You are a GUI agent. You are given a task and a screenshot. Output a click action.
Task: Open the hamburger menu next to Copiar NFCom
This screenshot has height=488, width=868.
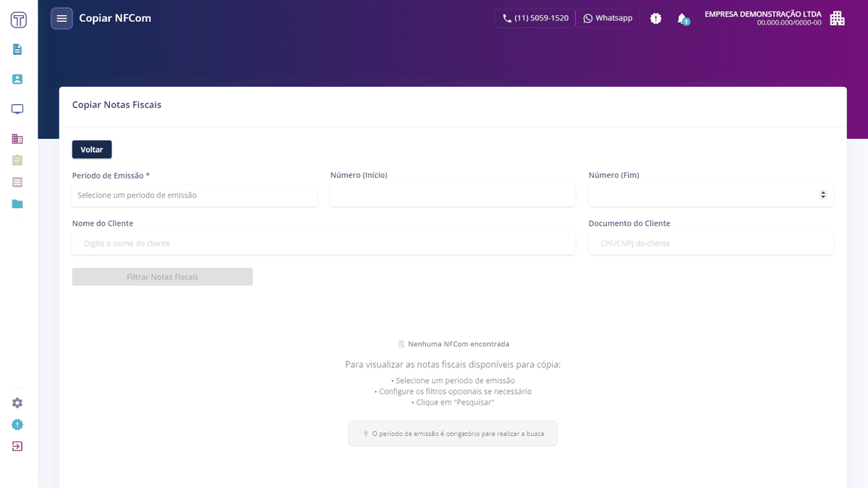(61, 18)
